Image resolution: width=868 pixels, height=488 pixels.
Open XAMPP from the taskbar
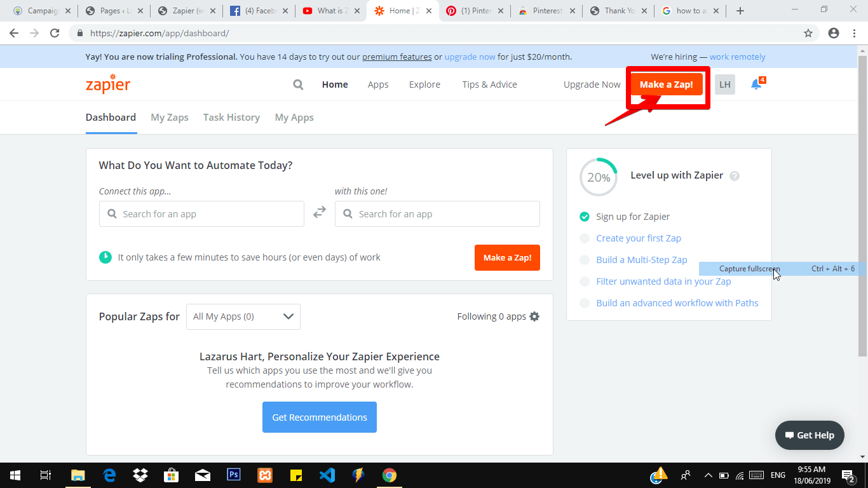tap(265, 475)
